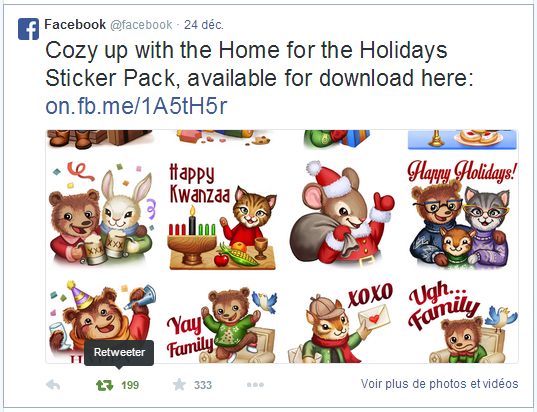Image resolution: width=537 pixels, height=412 pixels.
Task: Open the 24 déc. timestamp
Action: 204,25
